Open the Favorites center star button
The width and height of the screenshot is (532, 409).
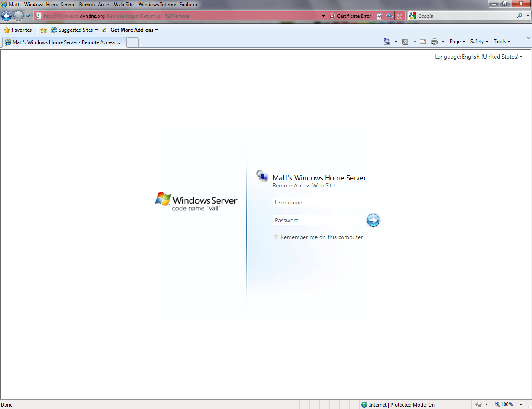[18, 30]
